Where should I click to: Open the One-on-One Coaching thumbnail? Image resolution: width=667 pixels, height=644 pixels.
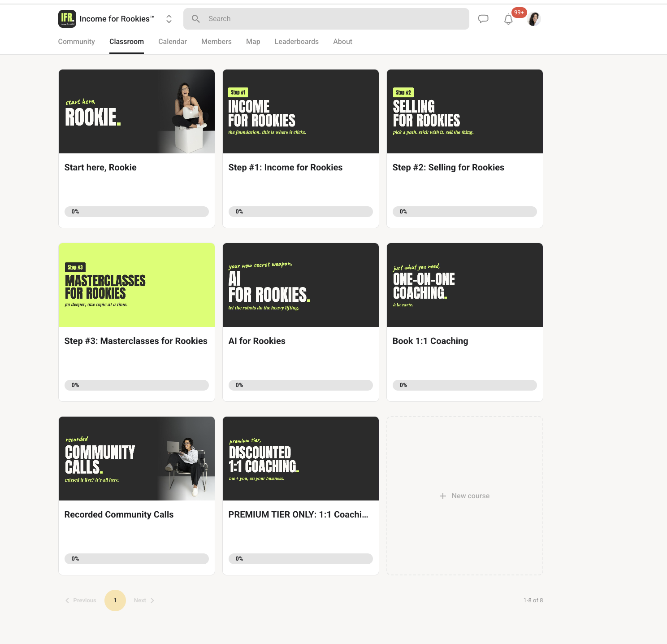click(465, 285)
